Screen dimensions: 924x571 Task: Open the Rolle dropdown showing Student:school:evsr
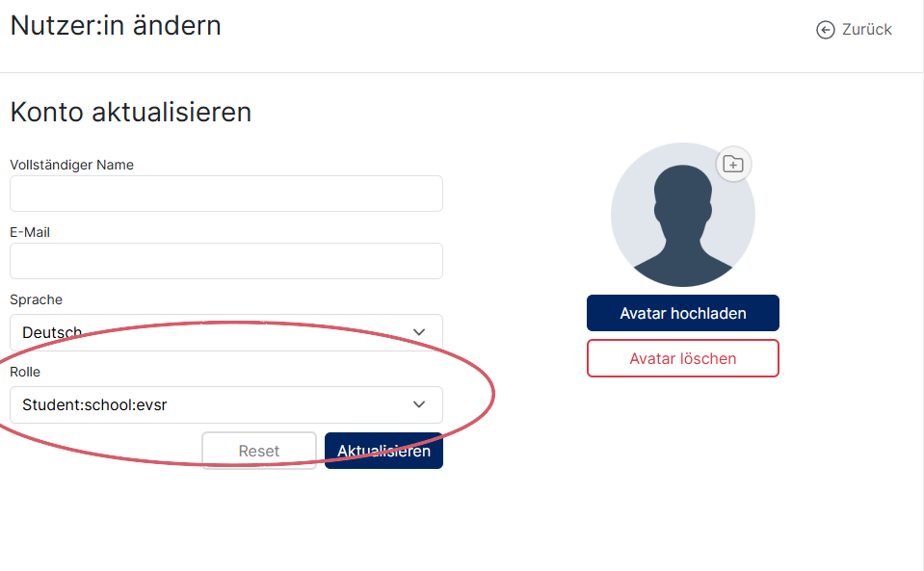[x=226, y=405]
